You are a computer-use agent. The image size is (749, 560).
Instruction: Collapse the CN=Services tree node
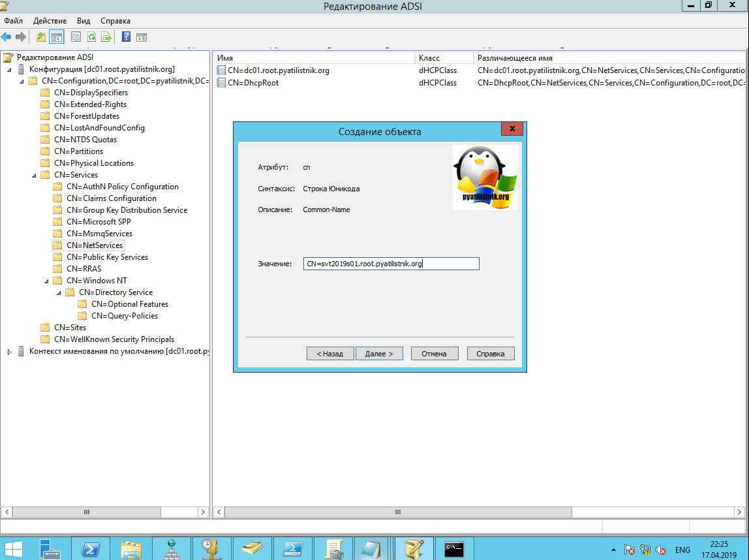point(34,175)
